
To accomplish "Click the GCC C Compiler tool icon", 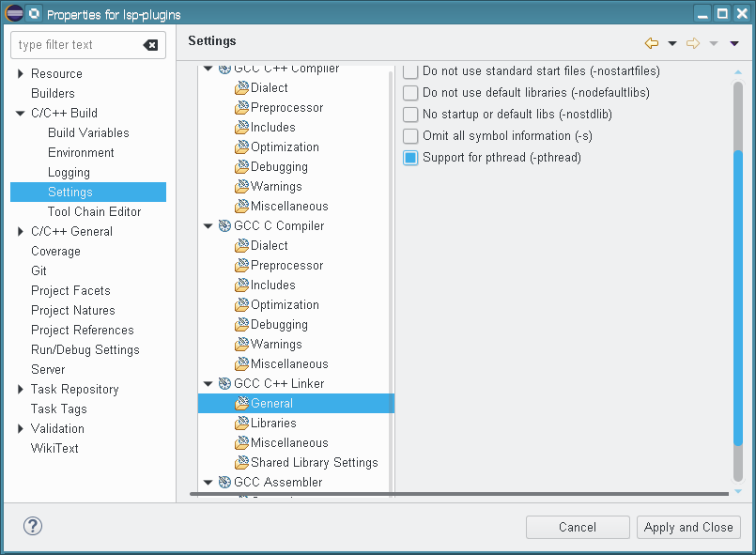I will [225, 226].
